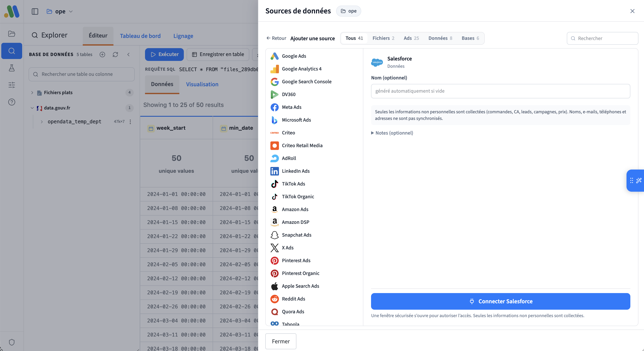This screenshot has width=644, height=351.
Task: Select Criteo Retail Media connector
Action: [314, 145]
